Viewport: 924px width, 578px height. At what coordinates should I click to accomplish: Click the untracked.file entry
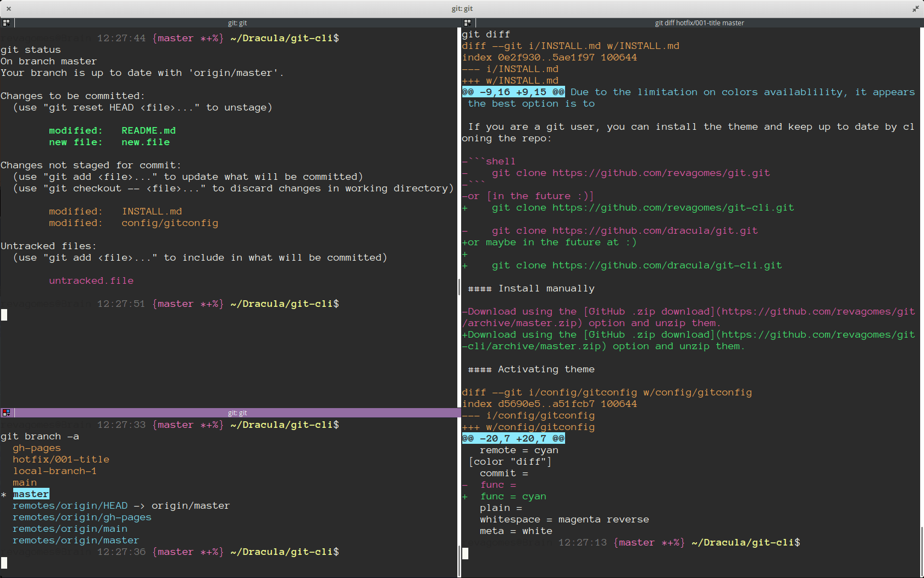[x=91, y=280]
